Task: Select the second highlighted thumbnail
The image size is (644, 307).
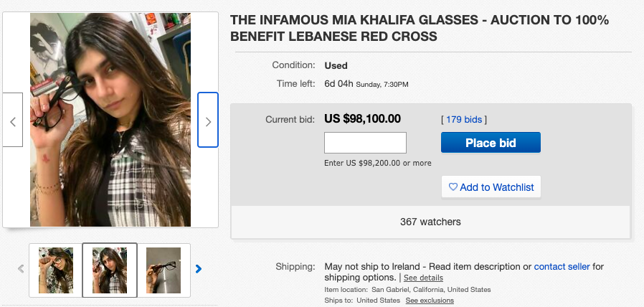Action: (110, 270)
